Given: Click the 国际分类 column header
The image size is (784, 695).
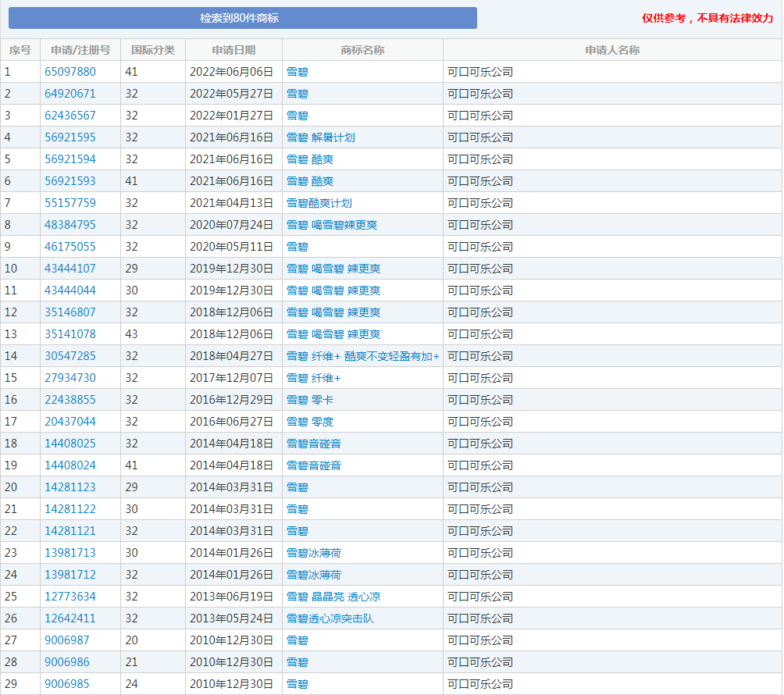Looking at the screenshot, I should pos(153,50).
